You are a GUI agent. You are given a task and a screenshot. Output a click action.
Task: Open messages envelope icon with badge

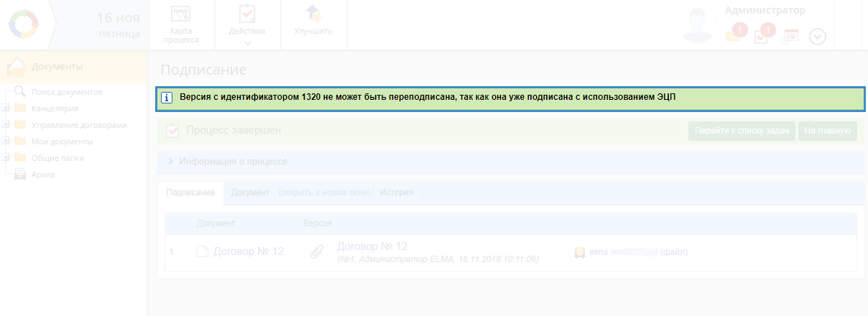[x=734, y=35]
